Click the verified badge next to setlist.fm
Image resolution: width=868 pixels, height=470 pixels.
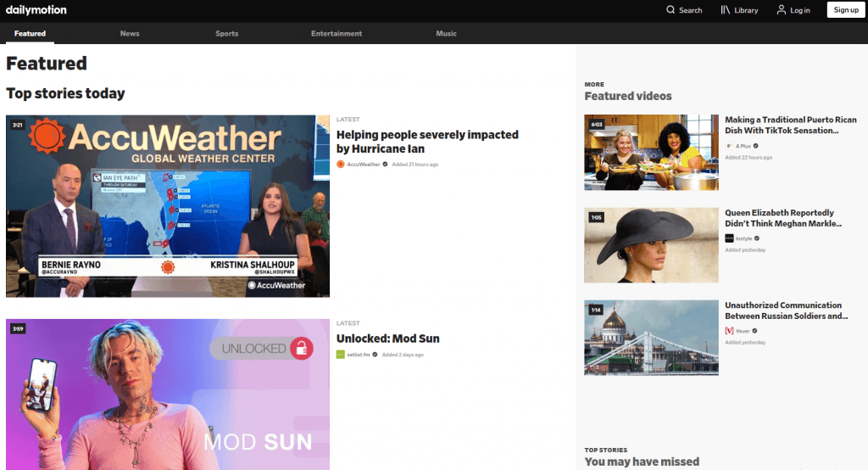(x=375, y=355)
